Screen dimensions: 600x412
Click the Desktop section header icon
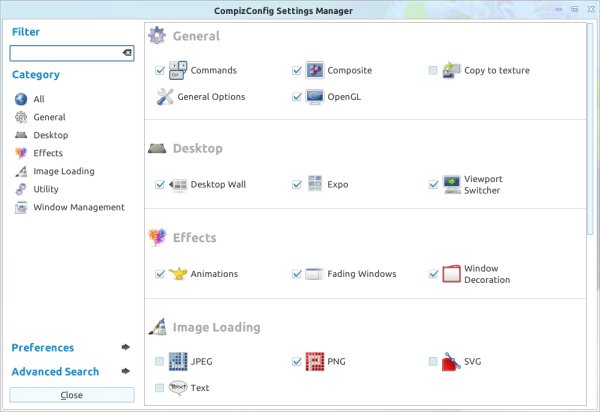(x=157, y=148)
